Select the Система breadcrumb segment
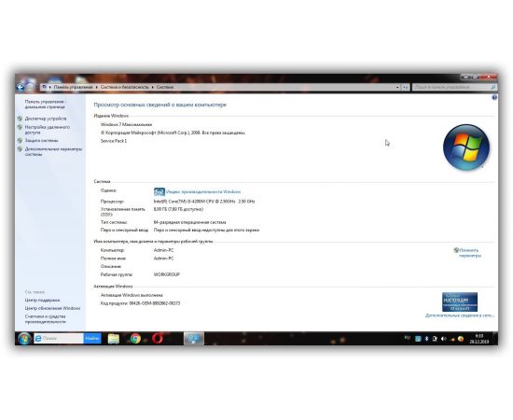 pyautogui.click(x=165, y=87)
